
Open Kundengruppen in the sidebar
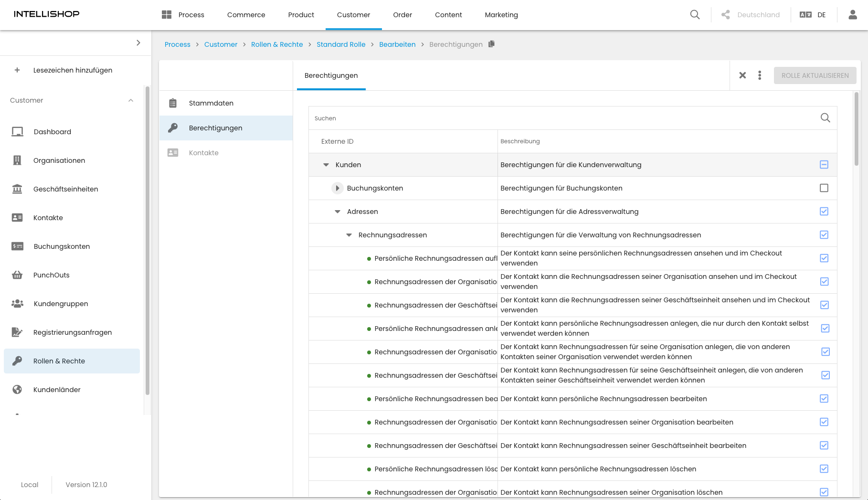[x=61, y=304]
